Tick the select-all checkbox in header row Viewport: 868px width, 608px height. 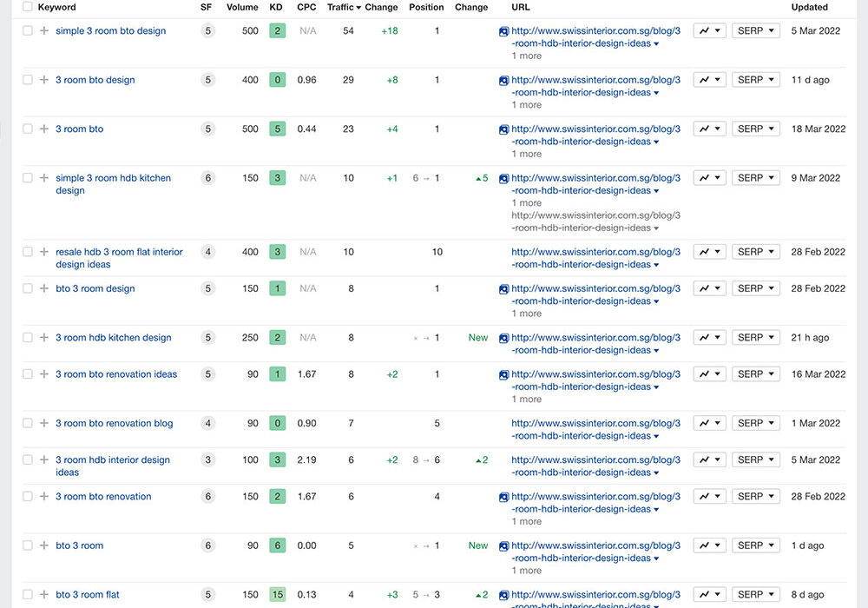click(28, 7)
